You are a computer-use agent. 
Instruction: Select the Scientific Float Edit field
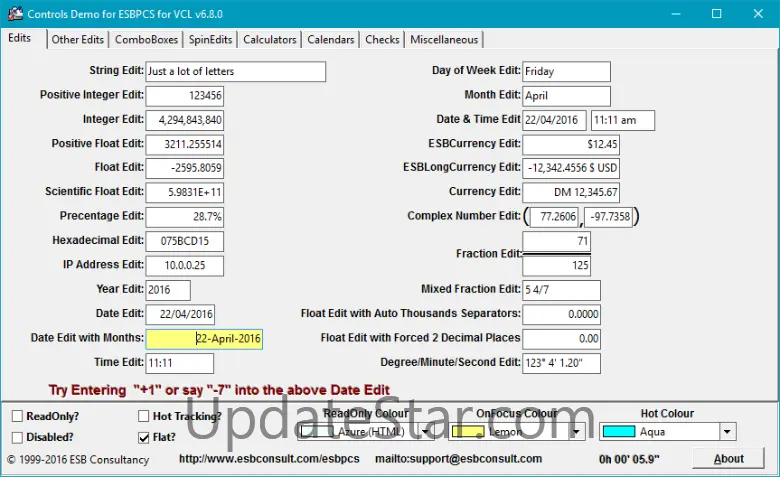tap(185, 192)
